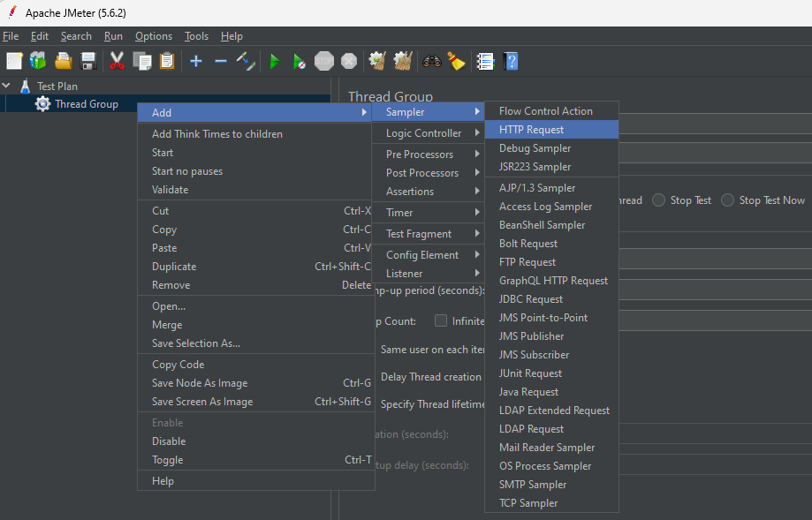Screen dimensions: 812x520
Task: Open the Edit menu
Action: [40, 36]
